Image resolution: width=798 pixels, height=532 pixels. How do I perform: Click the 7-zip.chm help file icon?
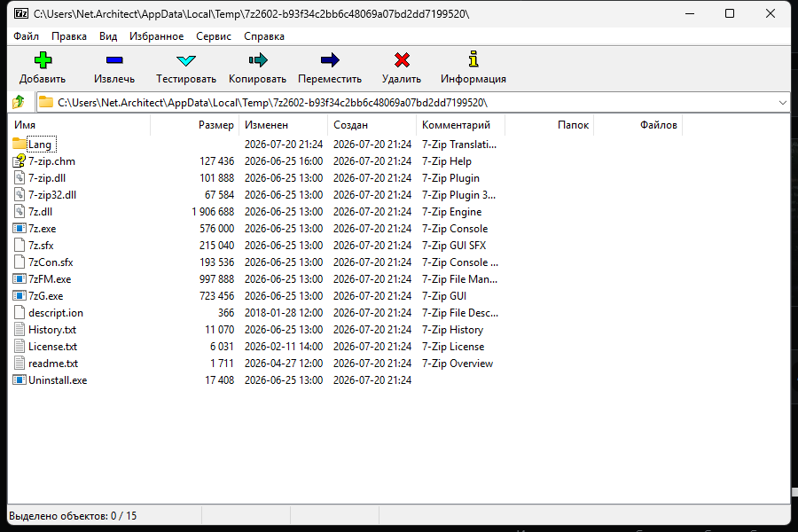pos(20,160)
